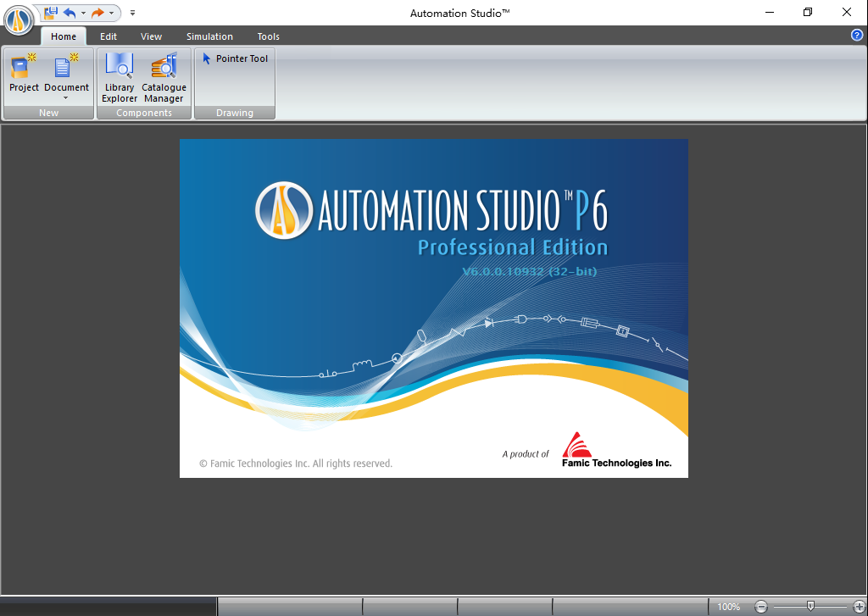
Task: Open the Edit tab
Action: pyautogui.click(x=108, y=36)
